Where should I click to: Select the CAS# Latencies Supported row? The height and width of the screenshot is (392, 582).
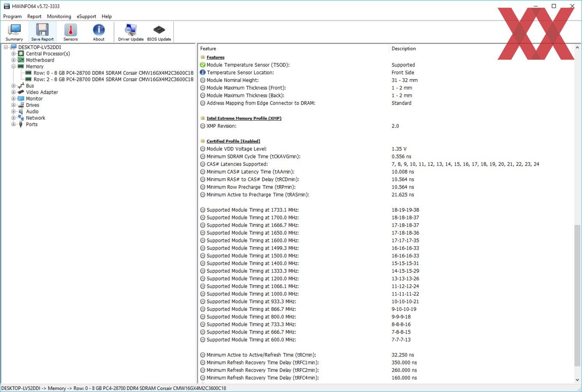click(x=386, y=164)
